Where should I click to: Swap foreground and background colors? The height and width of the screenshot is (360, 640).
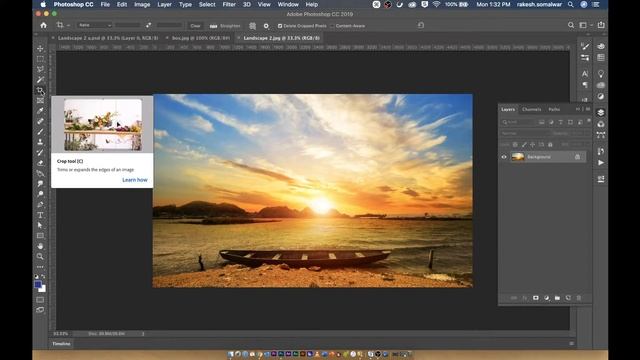click(x=43, y=276)
